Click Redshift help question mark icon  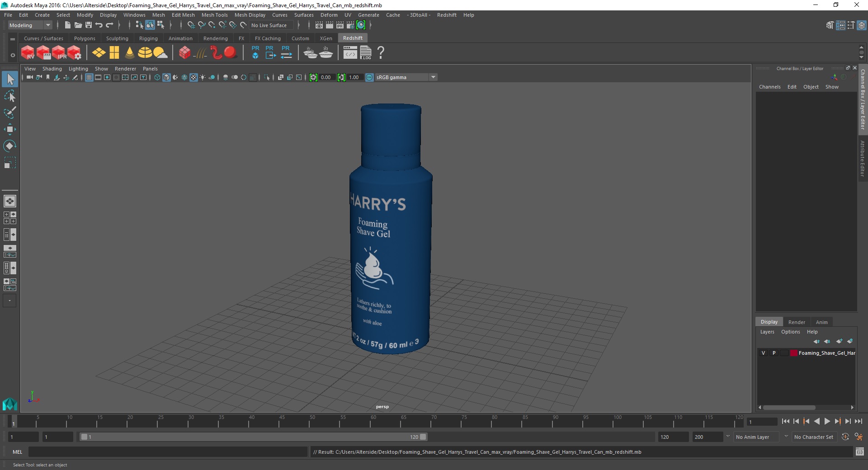coord(381,53)
